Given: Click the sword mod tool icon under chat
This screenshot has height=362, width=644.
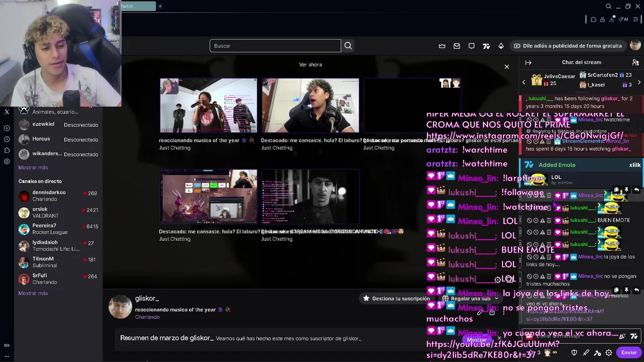Looking at the screenshot, I should coord(586,352).
